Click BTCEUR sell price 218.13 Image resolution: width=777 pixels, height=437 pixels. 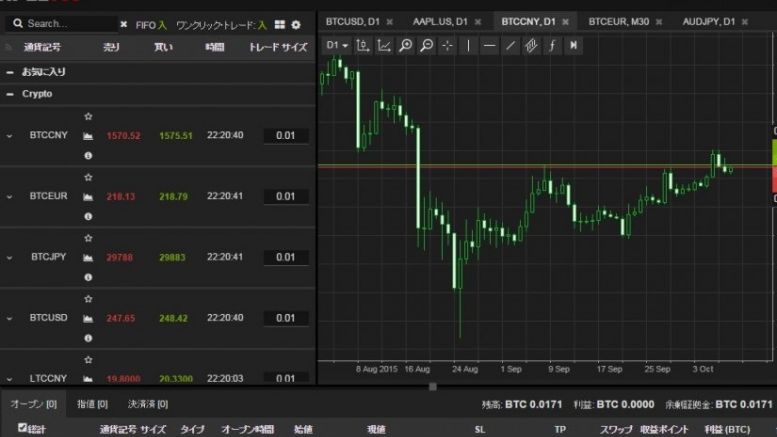click(x=120, y=197)
